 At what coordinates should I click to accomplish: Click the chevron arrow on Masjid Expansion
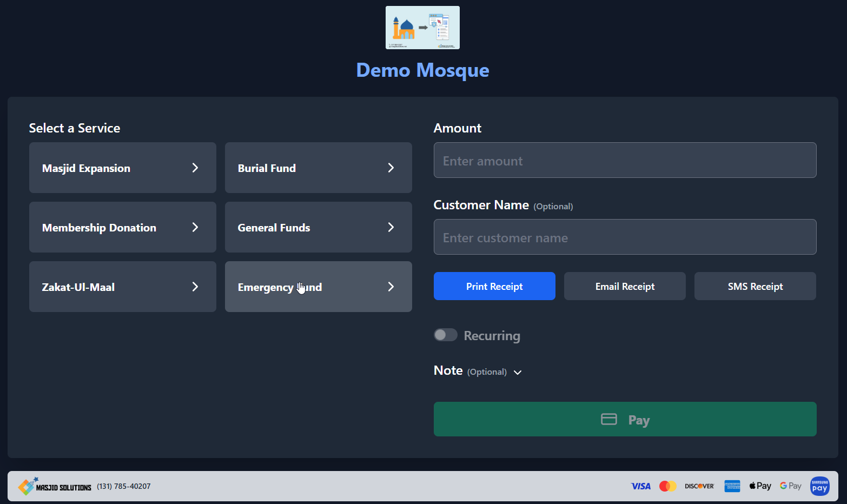[195, 168]
